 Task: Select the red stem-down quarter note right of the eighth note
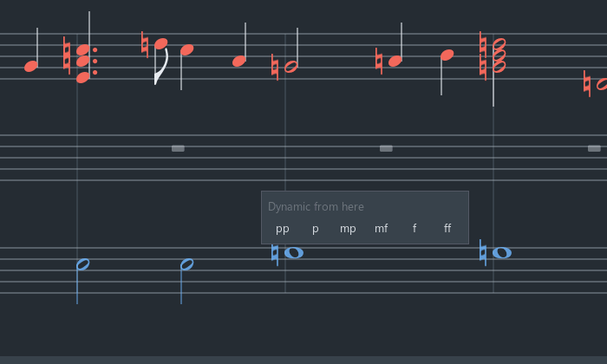[x=187, y=49]
